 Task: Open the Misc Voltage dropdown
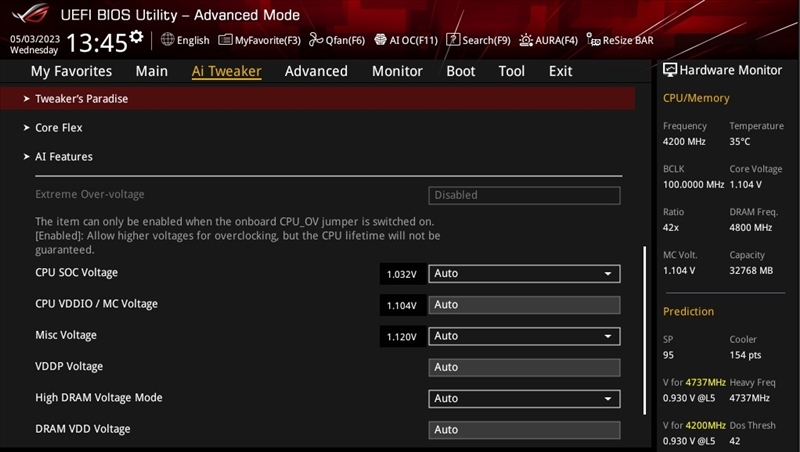click(x=524, y=336)
